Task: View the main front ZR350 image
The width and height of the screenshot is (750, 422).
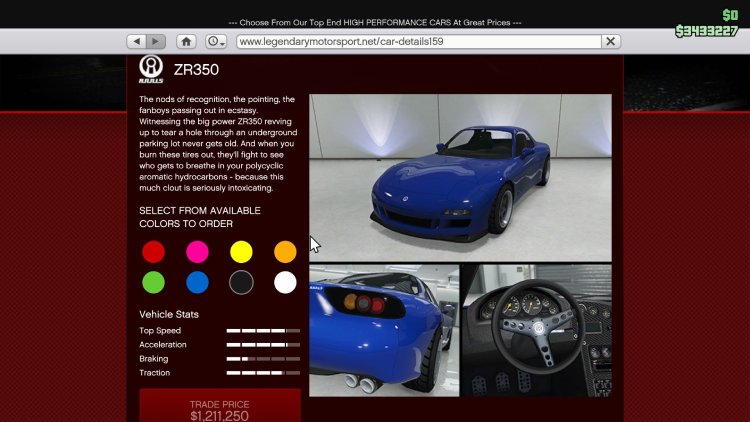Action: pos(460,178)
